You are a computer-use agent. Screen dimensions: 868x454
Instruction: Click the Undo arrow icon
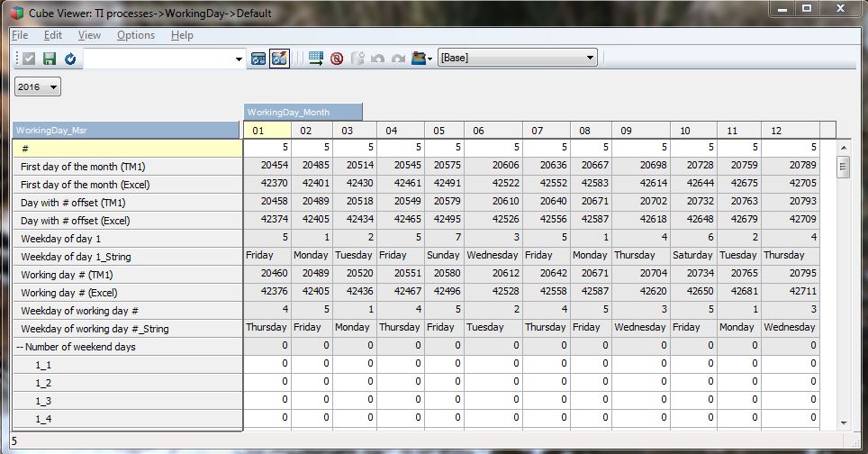tap(377, 59)
